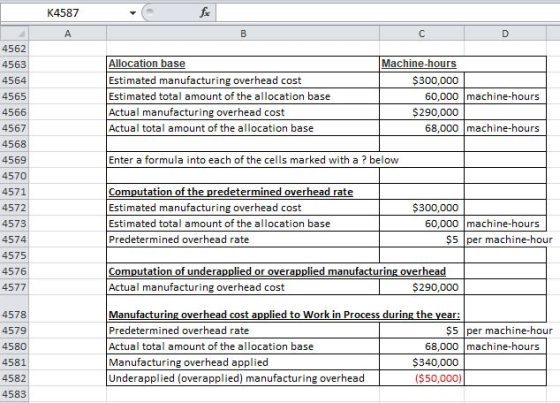Select row 4569 header
Viewport: 560px width, 403px height.
[x=14, y=160]
